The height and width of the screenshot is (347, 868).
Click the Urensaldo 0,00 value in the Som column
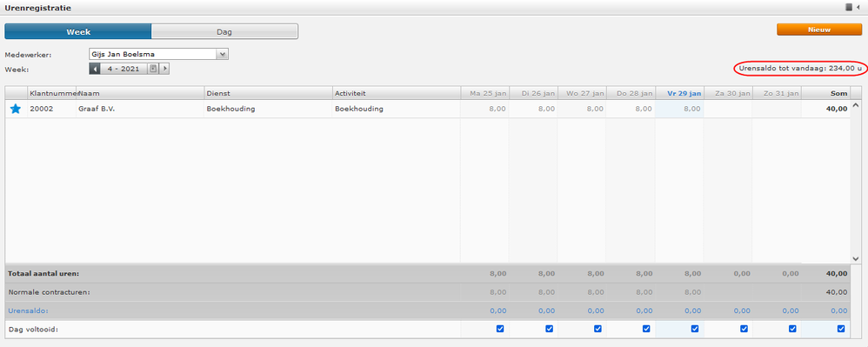(838, 310)
